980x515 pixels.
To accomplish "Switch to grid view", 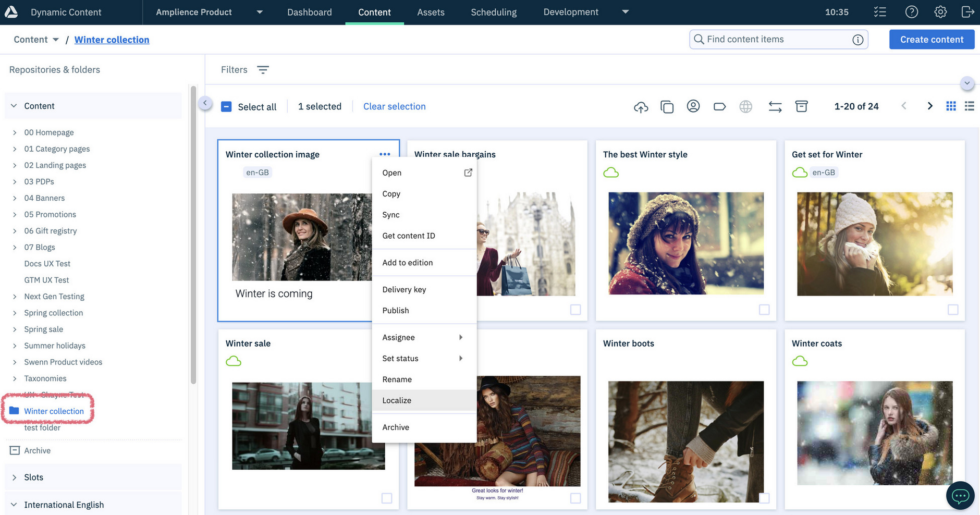I will (951, 106).
